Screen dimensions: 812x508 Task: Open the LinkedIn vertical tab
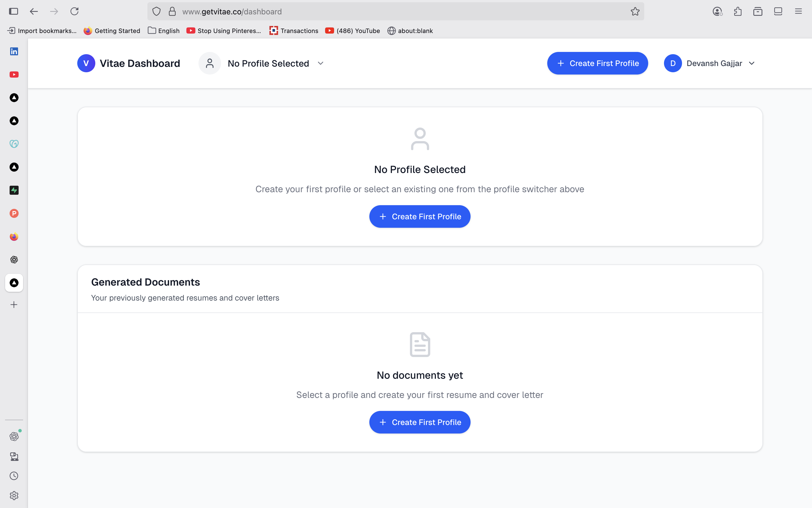(14, 51)
